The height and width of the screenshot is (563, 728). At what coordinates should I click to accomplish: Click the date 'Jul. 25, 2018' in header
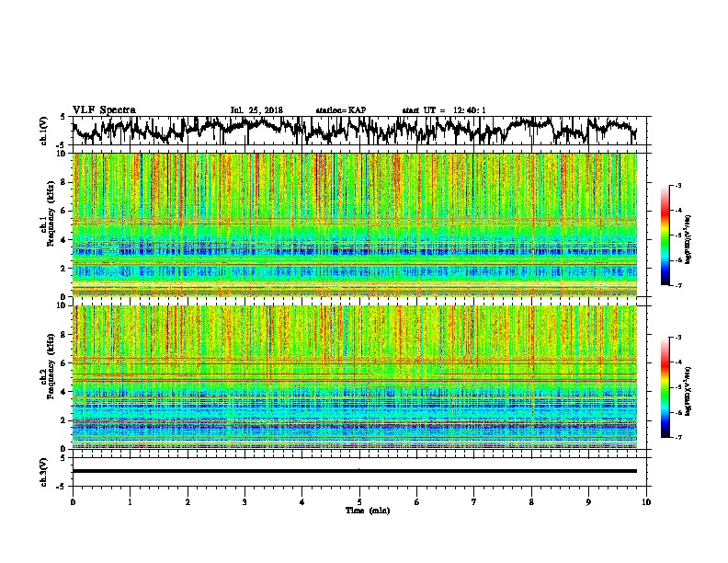pos(256,110)
